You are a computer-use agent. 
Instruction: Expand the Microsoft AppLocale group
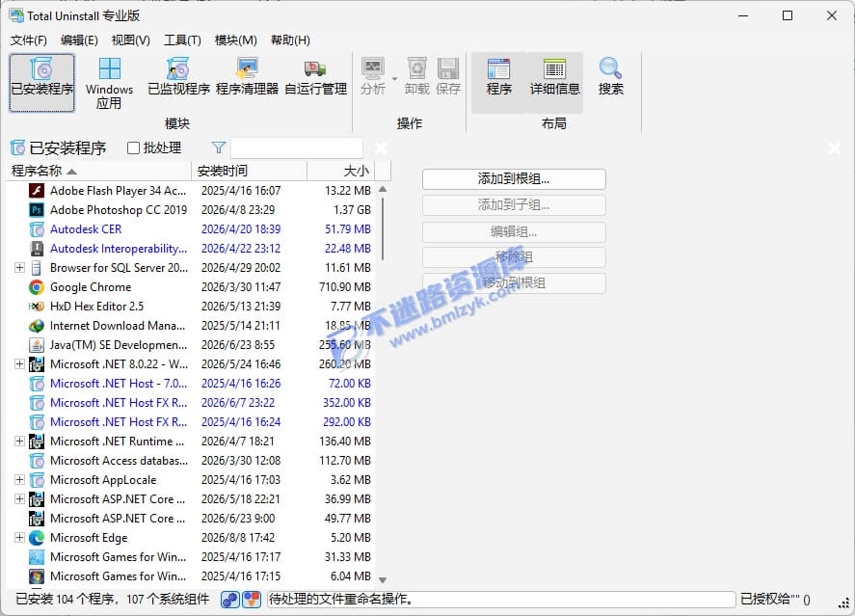click(19, 480)
